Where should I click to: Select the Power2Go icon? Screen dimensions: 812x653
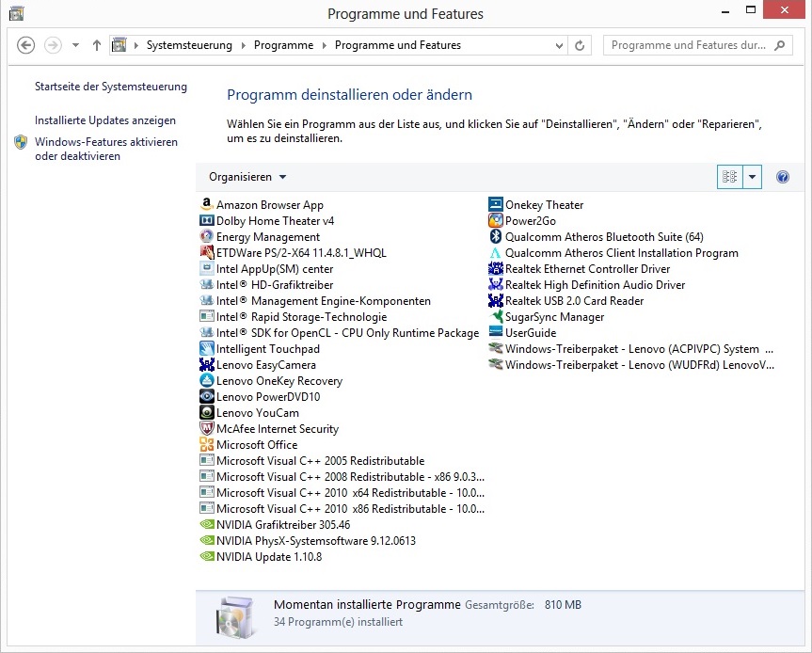pyautogui.click(x=496, y=221)
